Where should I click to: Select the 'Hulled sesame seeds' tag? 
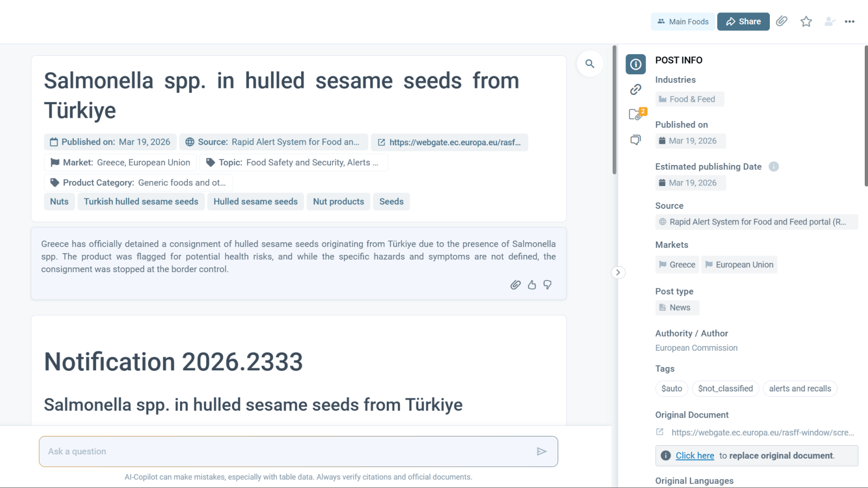pos(256,202)
